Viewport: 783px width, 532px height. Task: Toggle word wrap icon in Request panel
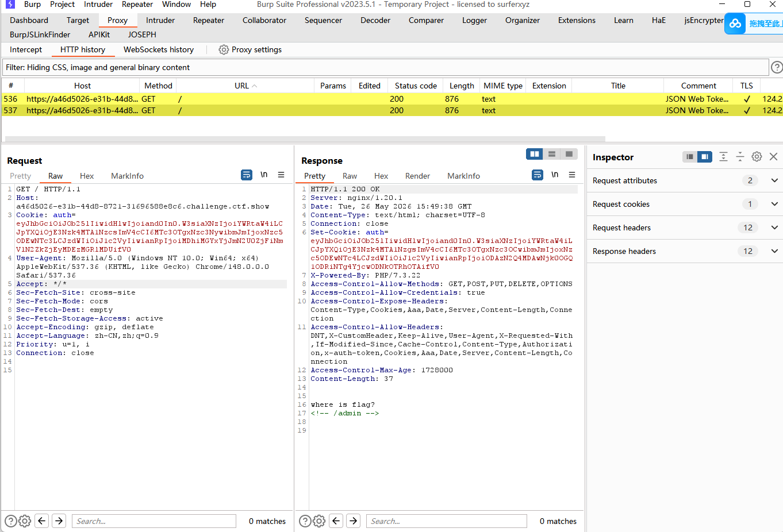[x=247, y=175]
